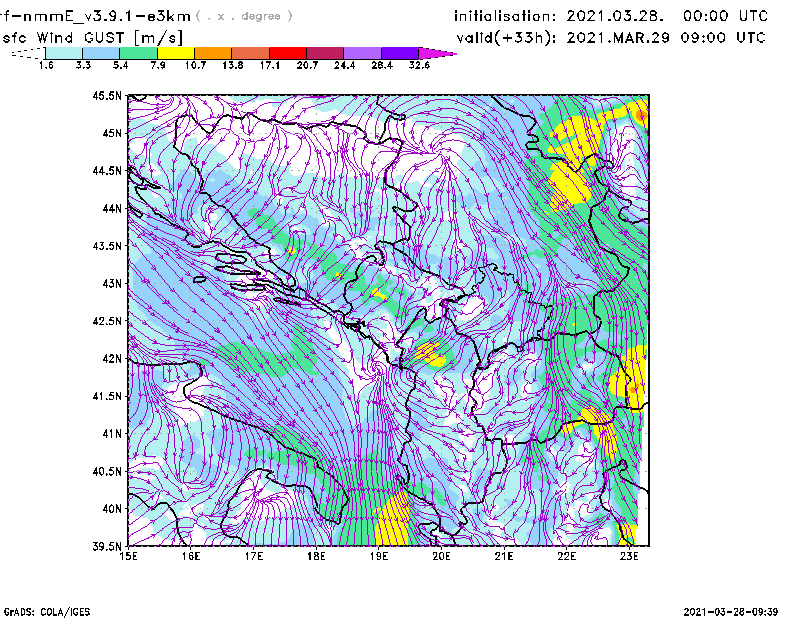Click the green 5.4-7.9 legend swatch
The height and width of the screenshot is (618, 800).
coord(138,53)
